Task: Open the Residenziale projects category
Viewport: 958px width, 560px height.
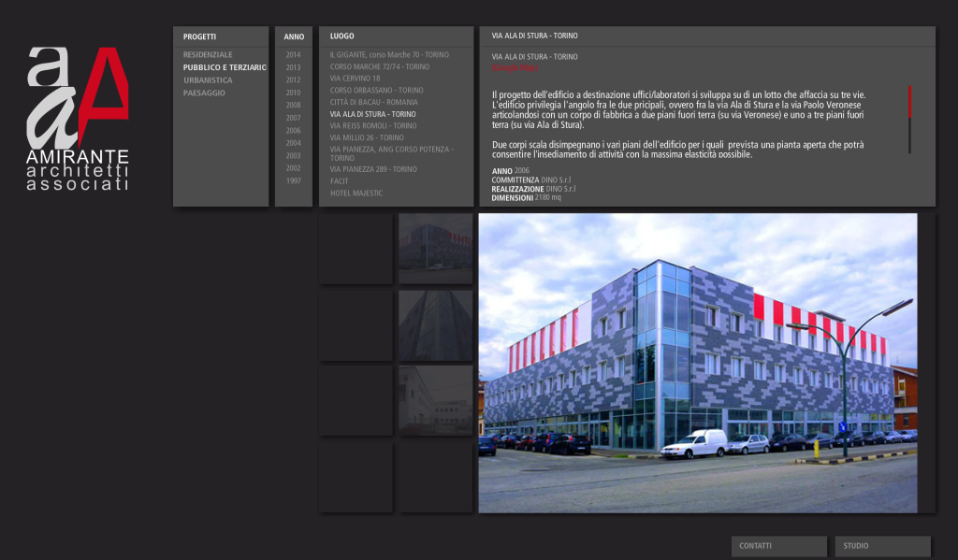Action: pos(208,55)
